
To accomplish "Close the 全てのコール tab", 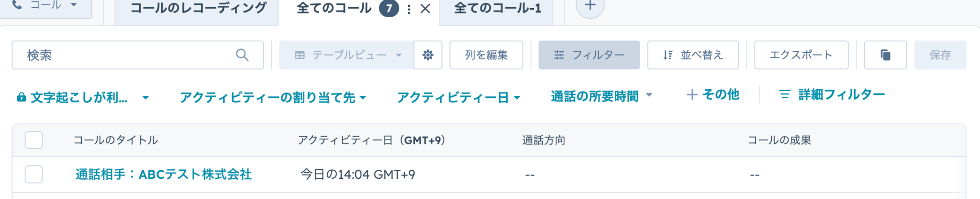I will (x=425, y=9).
